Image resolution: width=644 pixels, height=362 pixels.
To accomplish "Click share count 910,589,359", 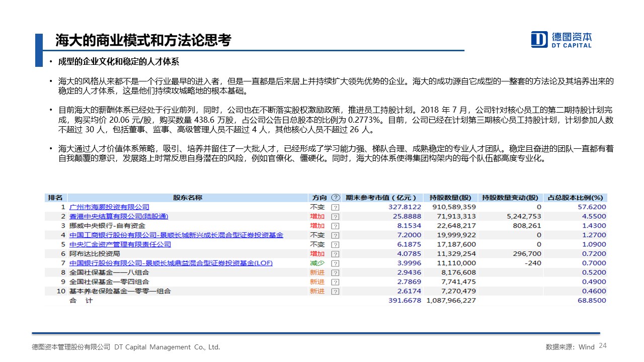I will click(x=454, y=207).
